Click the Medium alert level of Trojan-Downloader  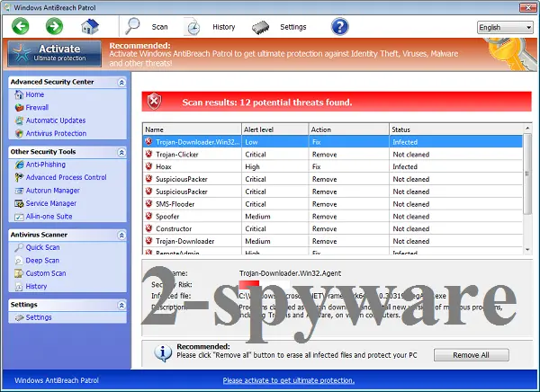[257, 241]
